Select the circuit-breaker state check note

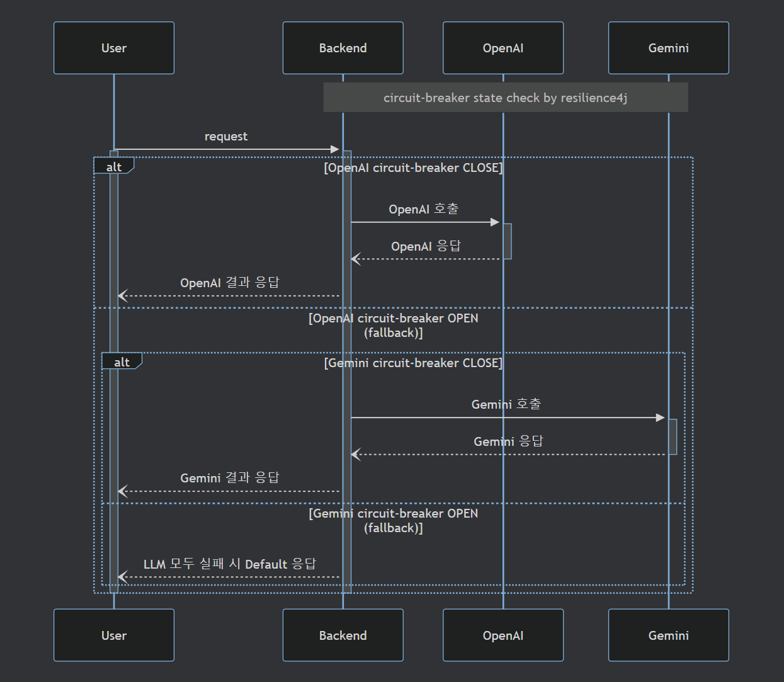click(506, 98)
